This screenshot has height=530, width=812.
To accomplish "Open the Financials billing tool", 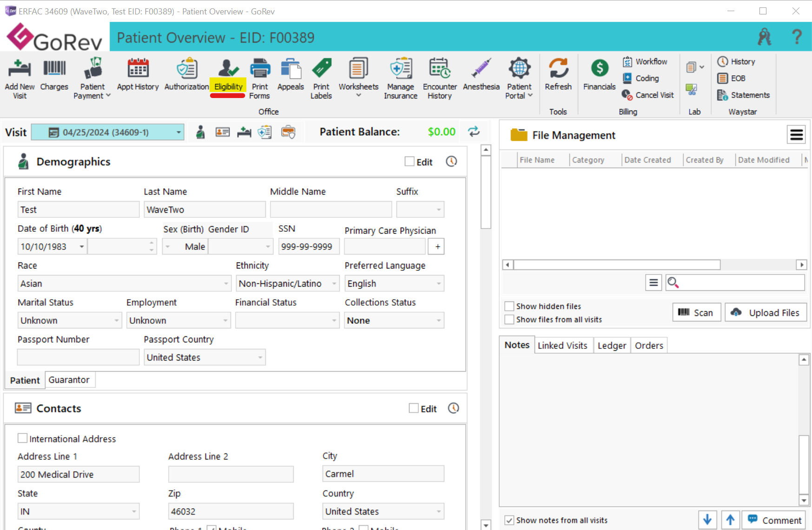I will pos(599,74).
